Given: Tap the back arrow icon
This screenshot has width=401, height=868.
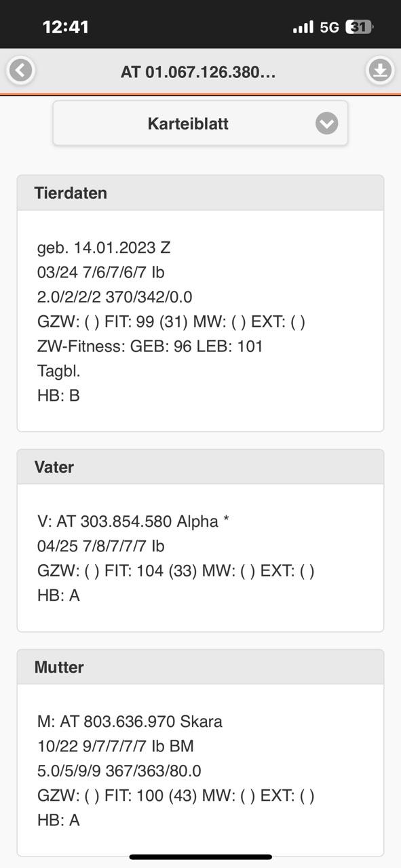Looking at the screenshot, I should (21, 71).
